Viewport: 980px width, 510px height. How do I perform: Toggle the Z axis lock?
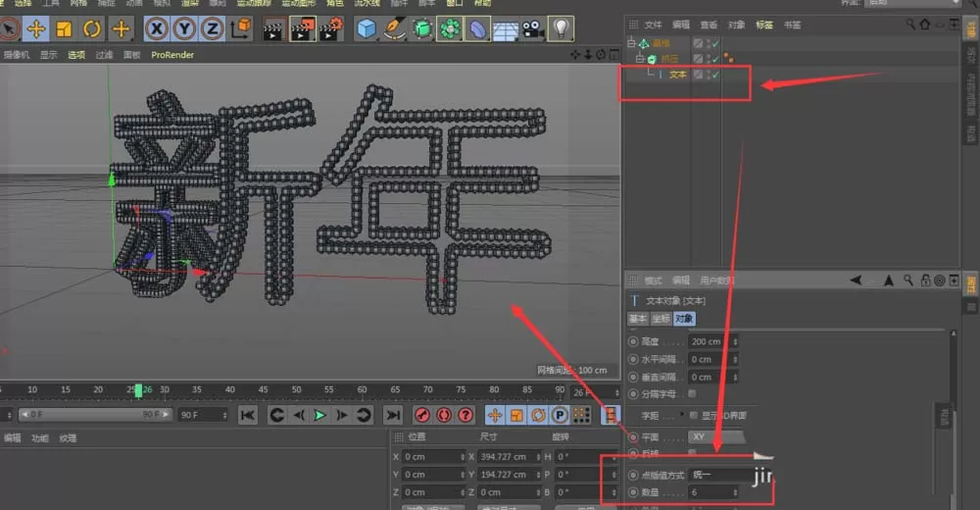(x=213, y=28)
